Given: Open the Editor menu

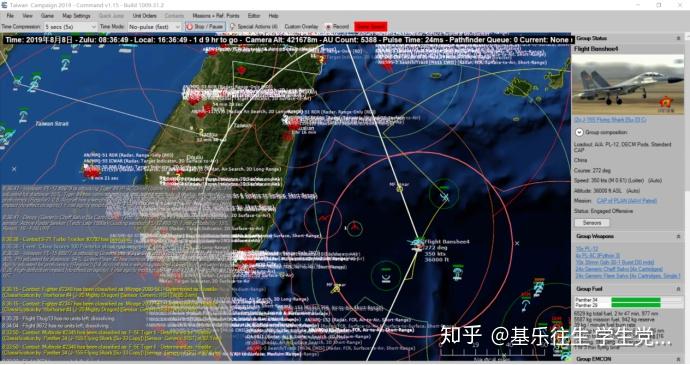Looking at the screenshot, I should coord(254,16).
